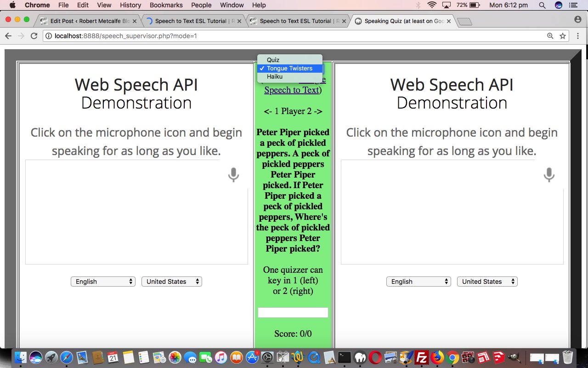The width and height of the screenshot is (588, 368).
Task: Open Firefox from the dock
Action: tap(437, 357)
